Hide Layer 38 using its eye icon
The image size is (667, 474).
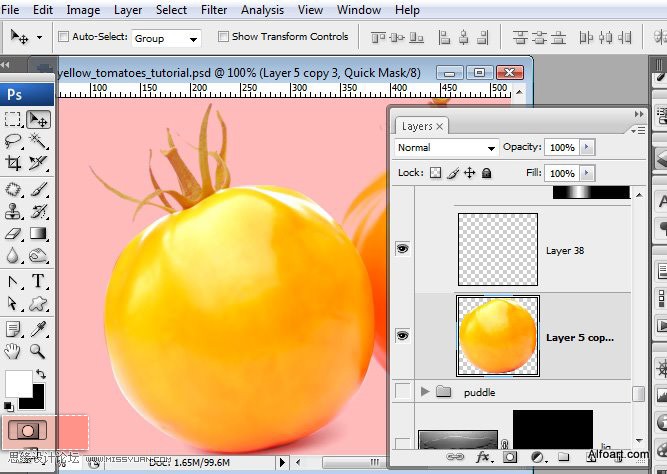click(402, 248)
